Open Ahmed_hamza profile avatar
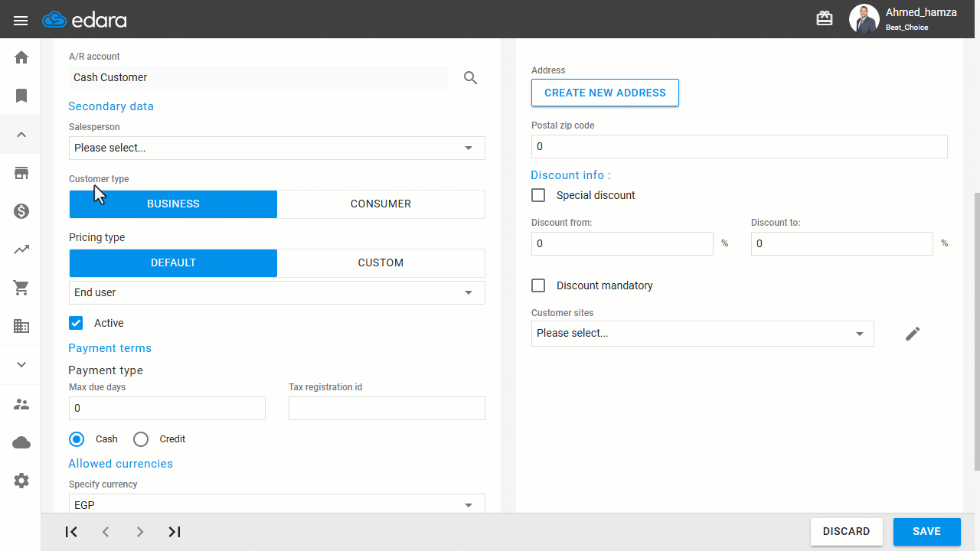 (864, 19)
